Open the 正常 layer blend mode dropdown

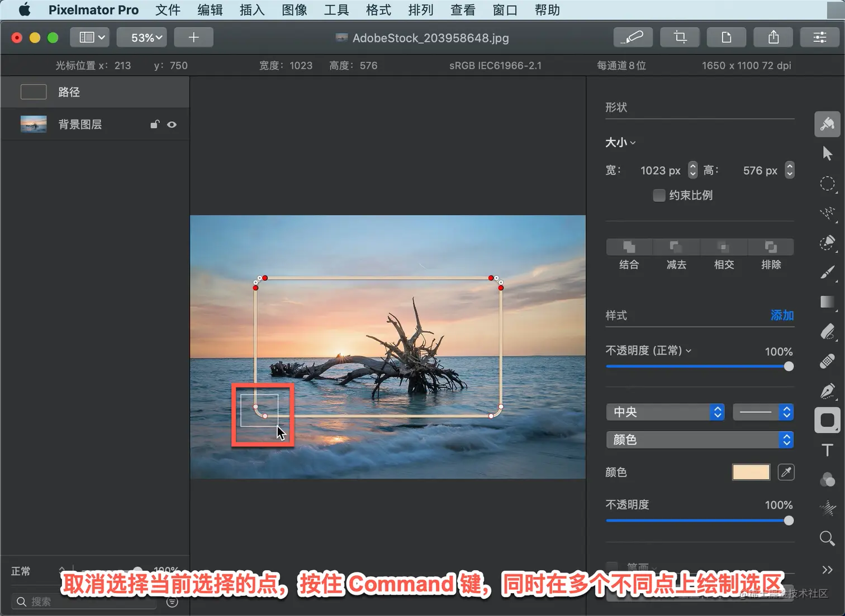[x=38, y=571]
